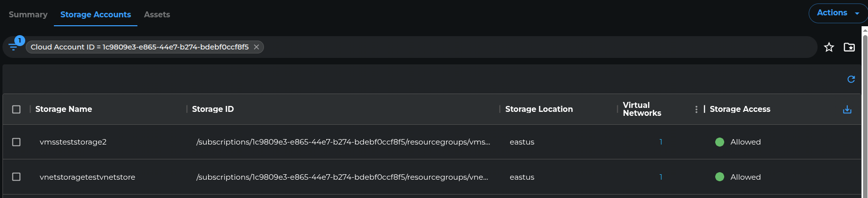Check the vnetstoragetestvnetstore row checkbox

tap(16, 177)
